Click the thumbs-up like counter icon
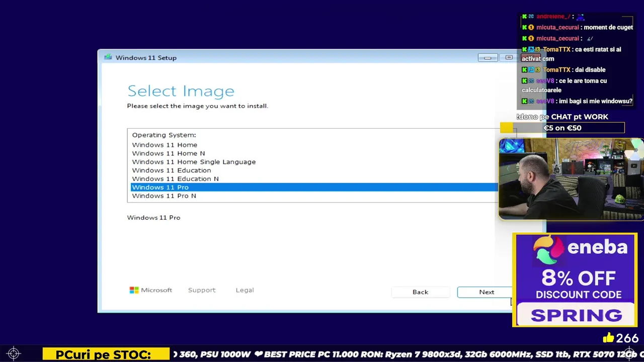The height and width of the screenshot is (362, 644). click(x=608, y=338)
